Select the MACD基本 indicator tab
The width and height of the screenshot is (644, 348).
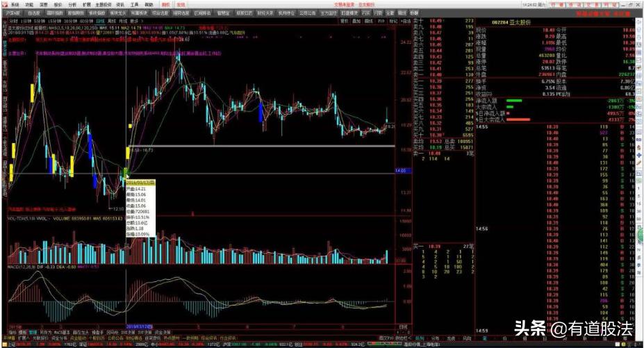coord(62,332)
